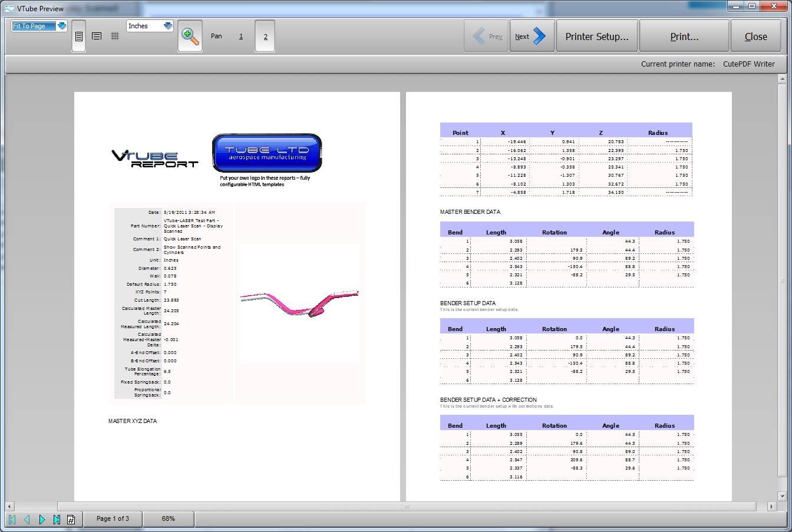
Task: Enable Pan mode
Action: (x=216, y=37)
